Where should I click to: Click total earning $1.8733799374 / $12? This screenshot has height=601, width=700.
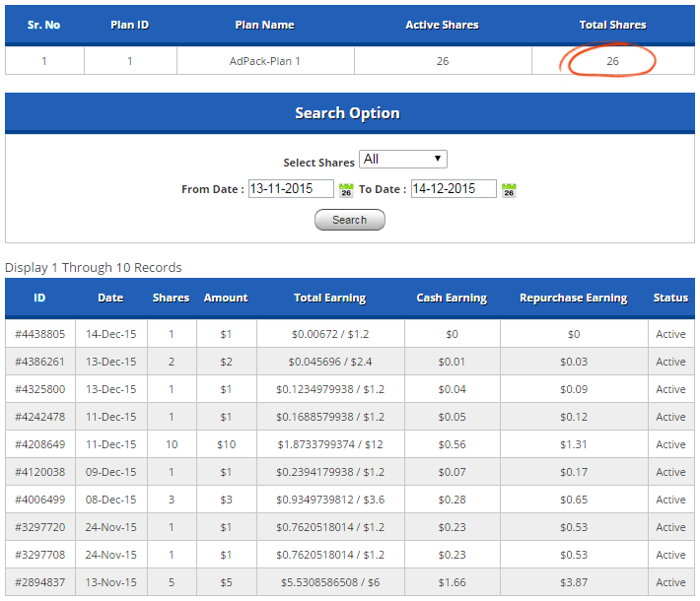(x=330, y=444)
